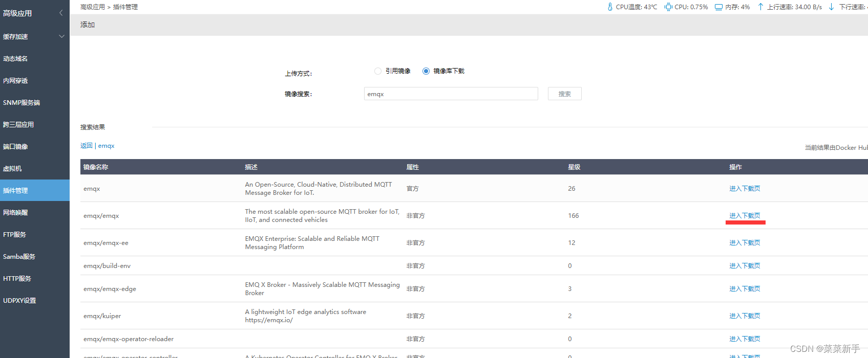Click 进入下载页 for emqx/emqx-edge

pos(745,289)
